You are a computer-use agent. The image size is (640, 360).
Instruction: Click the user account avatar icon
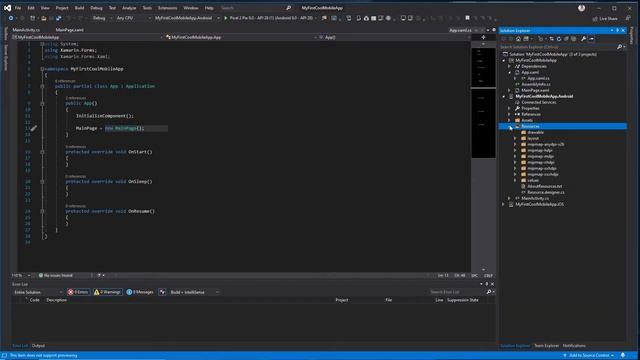click(x=582, y=8)
